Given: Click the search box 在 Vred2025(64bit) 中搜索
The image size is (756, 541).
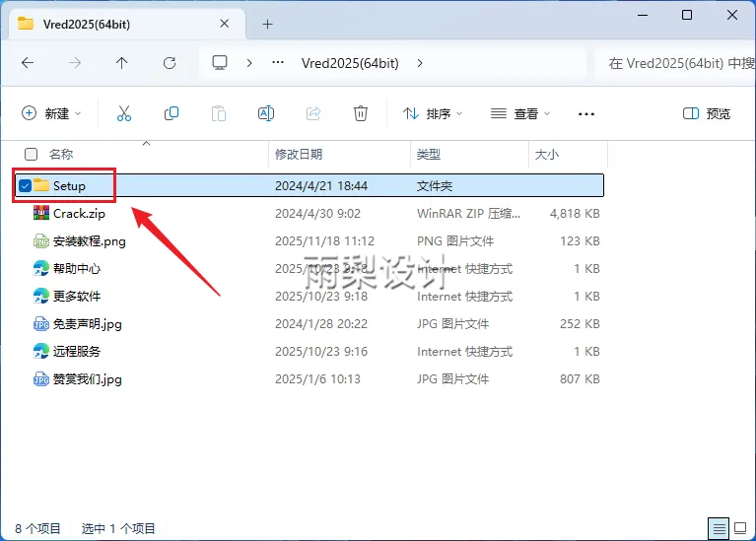Looking at the screenshot, I should 675,63.
